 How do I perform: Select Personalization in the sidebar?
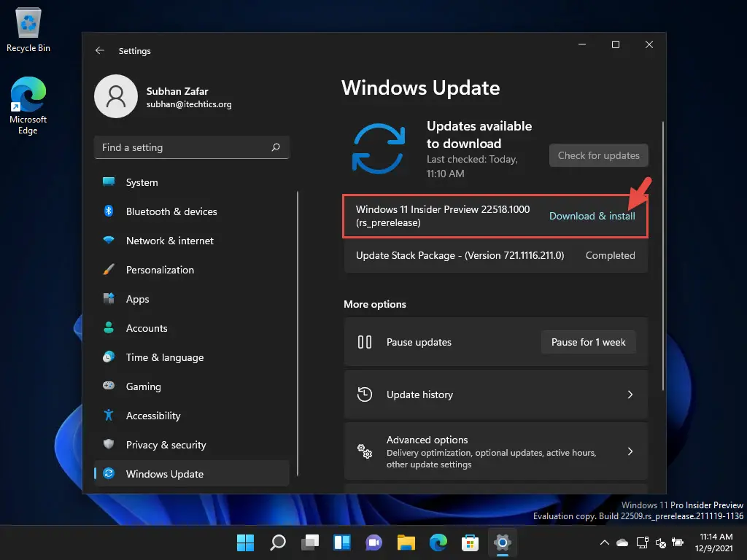pyautogui.click(x=192, y=270)
